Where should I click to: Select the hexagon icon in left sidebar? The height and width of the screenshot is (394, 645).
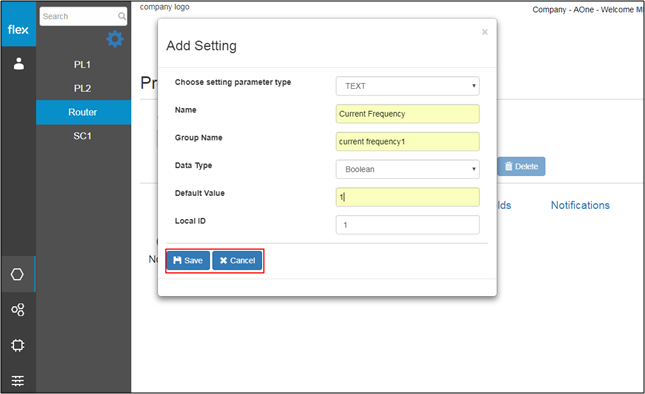[x=17, y=274]
